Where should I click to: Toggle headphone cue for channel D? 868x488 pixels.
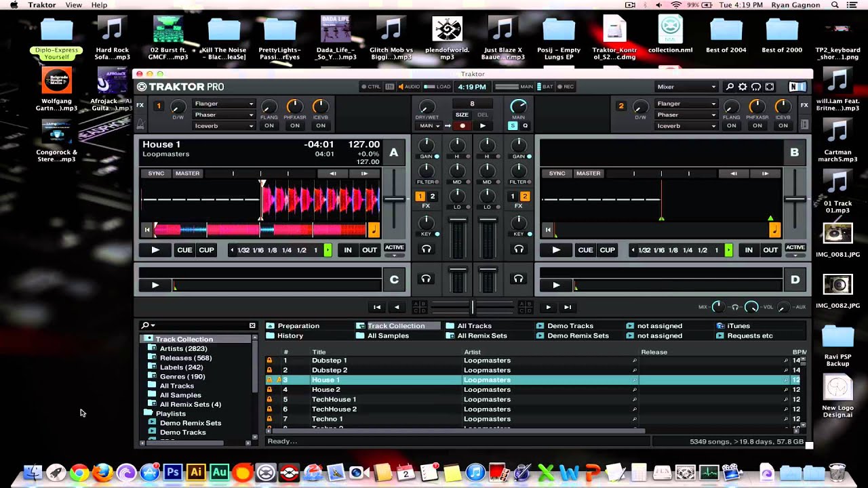519,279
